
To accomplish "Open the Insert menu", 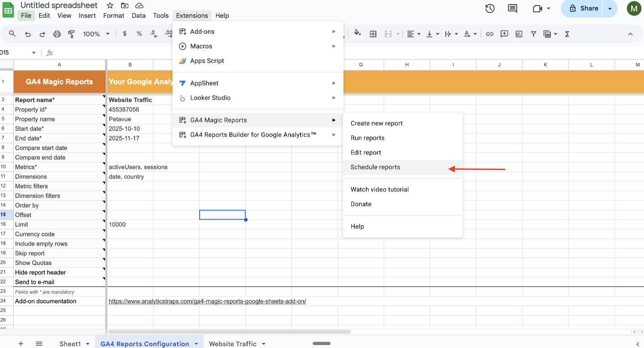I will pos(87,16).
